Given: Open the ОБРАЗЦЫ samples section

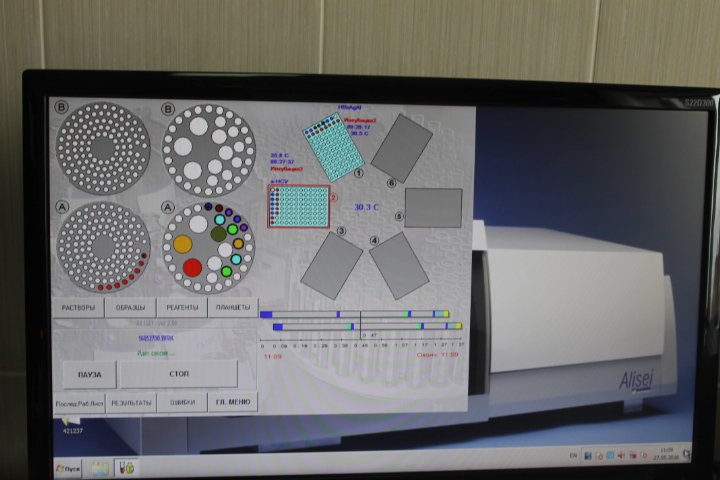Looking at the screenshot, I should (x=130, y=308).
